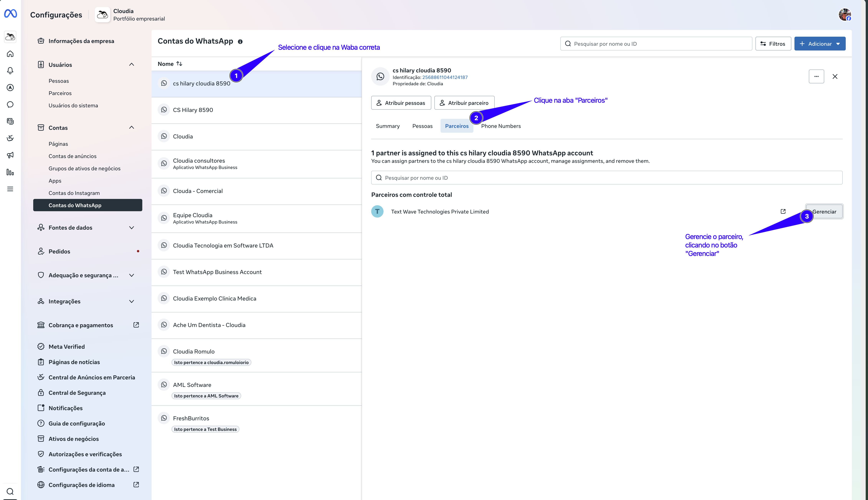
Task: Expand the Integrações section
Action: coord(132,301)
